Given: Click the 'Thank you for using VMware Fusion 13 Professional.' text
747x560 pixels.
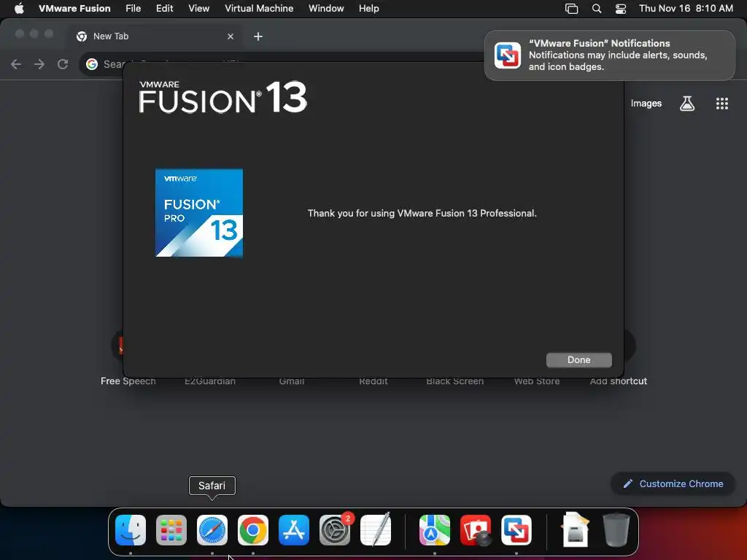Looking at the screenshot, I should [422, 214].
